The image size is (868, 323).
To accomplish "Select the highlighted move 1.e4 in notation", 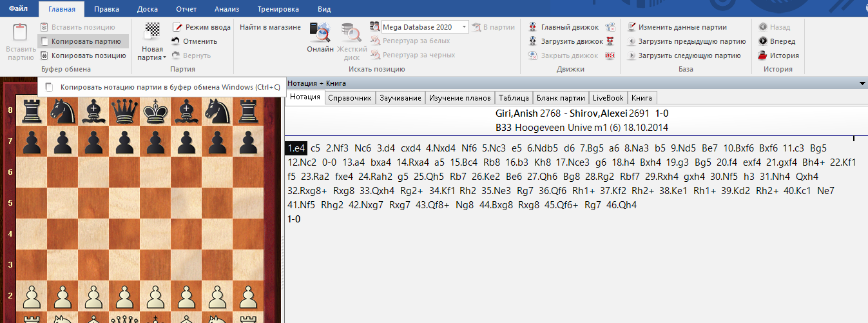I will click(x=296, y=148).
